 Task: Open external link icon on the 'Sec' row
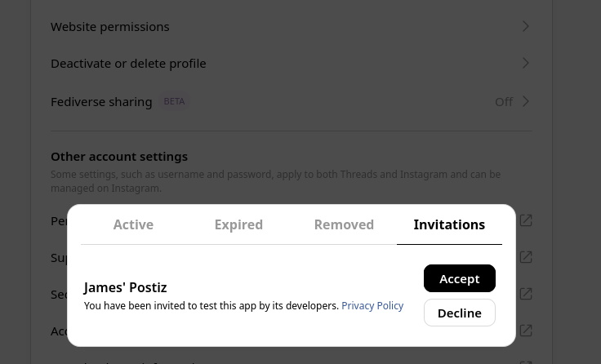(x=526, y=294)
